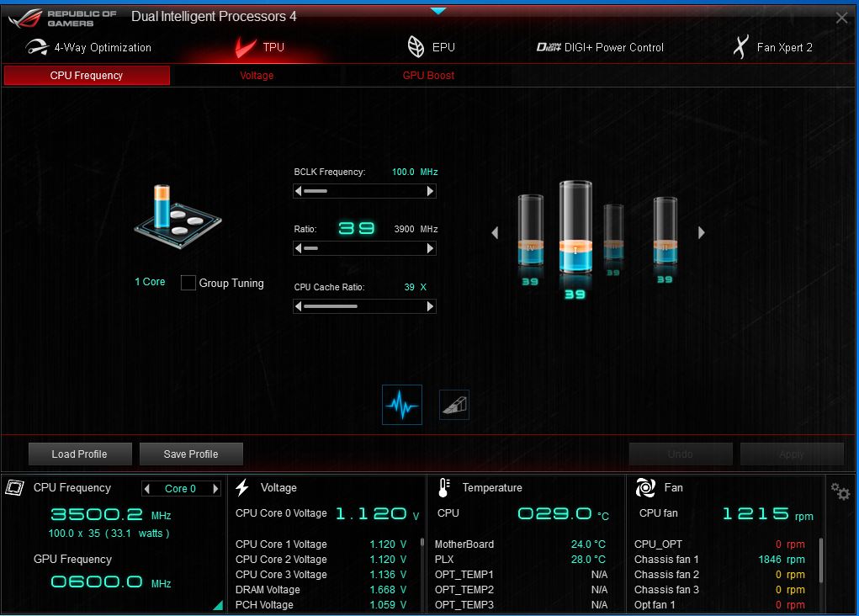Open monitor settings gear icon
859x616 pixels.
(x=840, y=491)
